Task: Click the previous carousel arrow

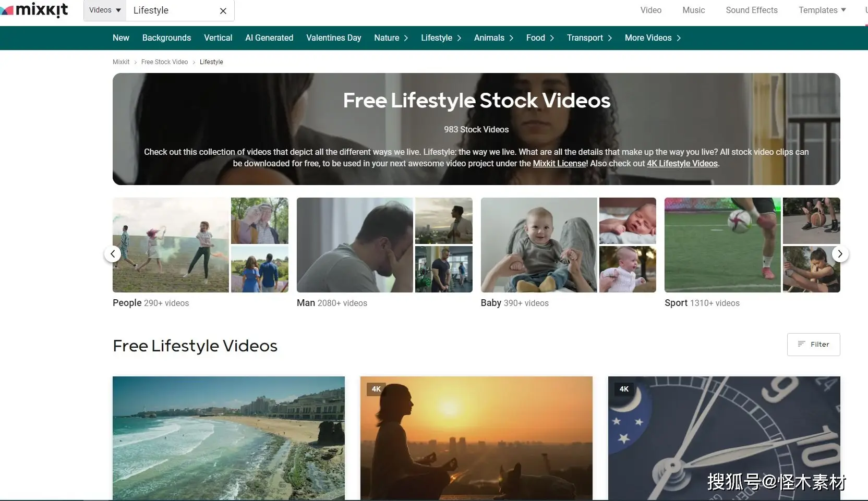Action: pyautogui.click(x=113, y=254)
